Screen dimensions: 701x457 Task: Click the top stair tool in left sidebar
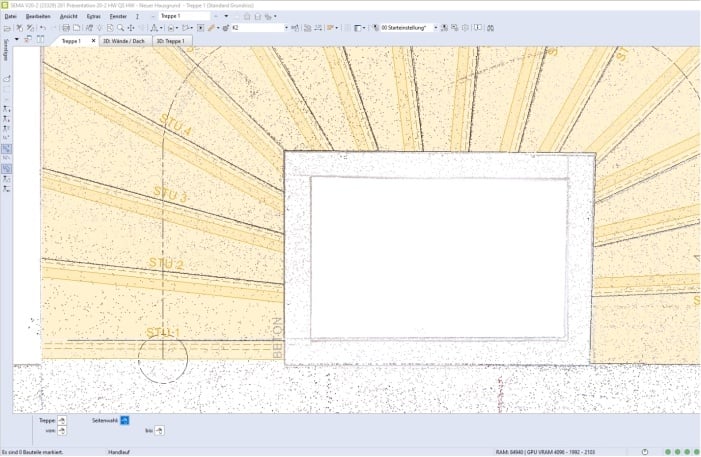tap(7, 109)
